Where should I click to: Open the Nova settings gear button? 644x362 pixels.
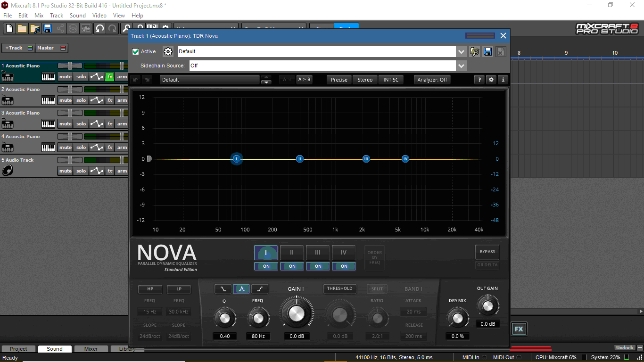click(x=491, y=80)
